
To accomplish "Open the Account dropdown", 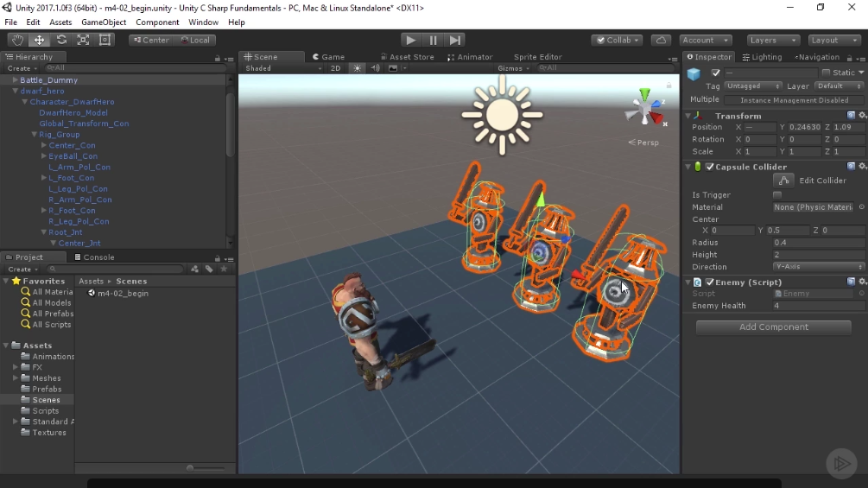I will click(706, 40).
